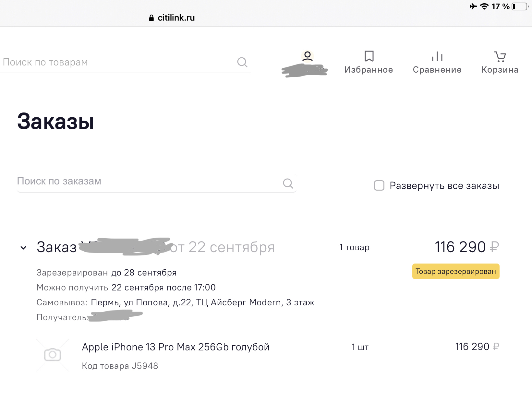This screenshot has width=532, height=400.
Task: Tap the lock icon beside citilink.ru
Action: [151, 18]
